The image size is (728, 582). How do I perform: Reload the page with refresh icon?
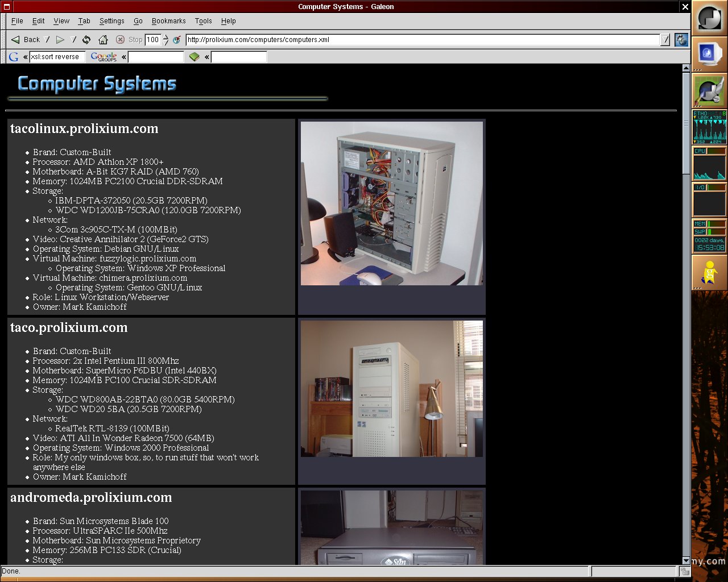tap(86, 39)
